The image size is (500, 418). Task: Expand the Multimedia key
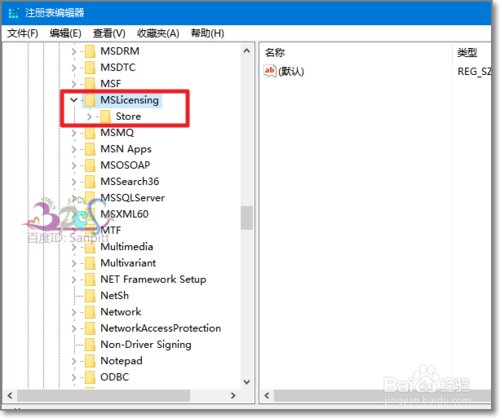tap(74, 247)
